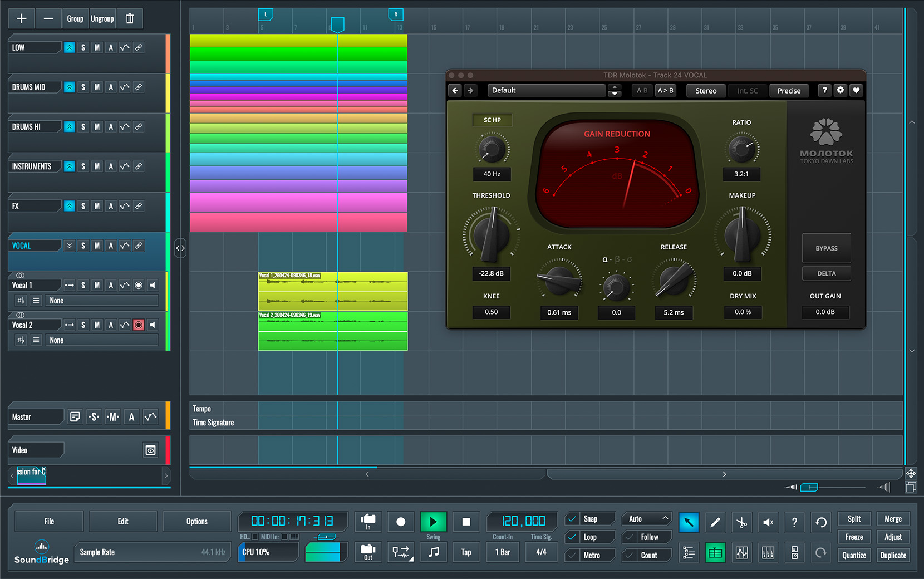The image size is (924, 579).
Task: Toggle Molotok BYPASS button
Action: [x=826, y=248]
